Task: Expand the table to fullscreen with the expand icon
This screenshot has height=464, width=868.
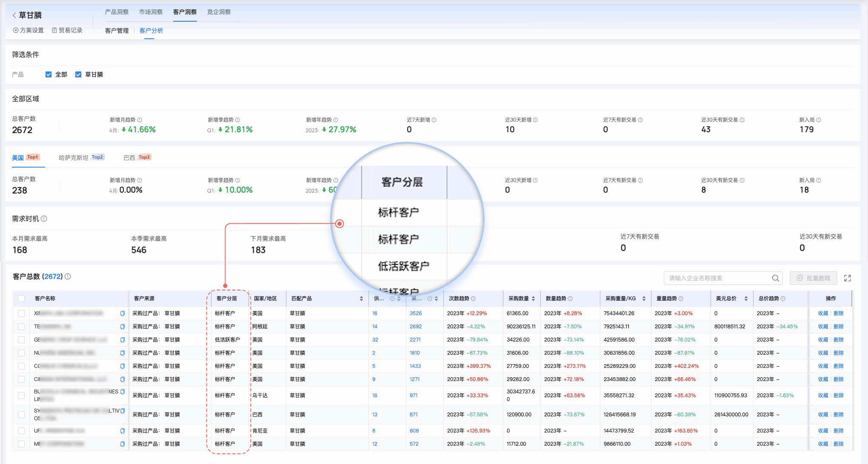Action: pos(848,278)
